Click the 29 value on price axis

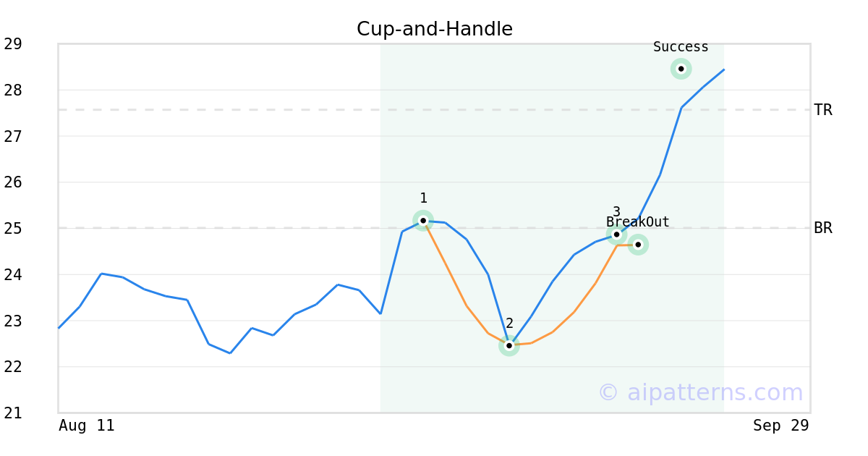pyautogui.click(x=13, y=44)
